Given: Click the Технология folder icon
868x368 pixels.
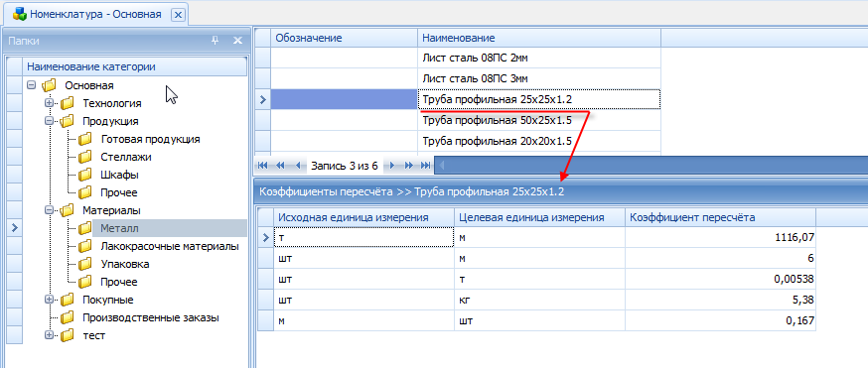Looking at the screenshot, I should pyautogui.click(x=67, y=103).
